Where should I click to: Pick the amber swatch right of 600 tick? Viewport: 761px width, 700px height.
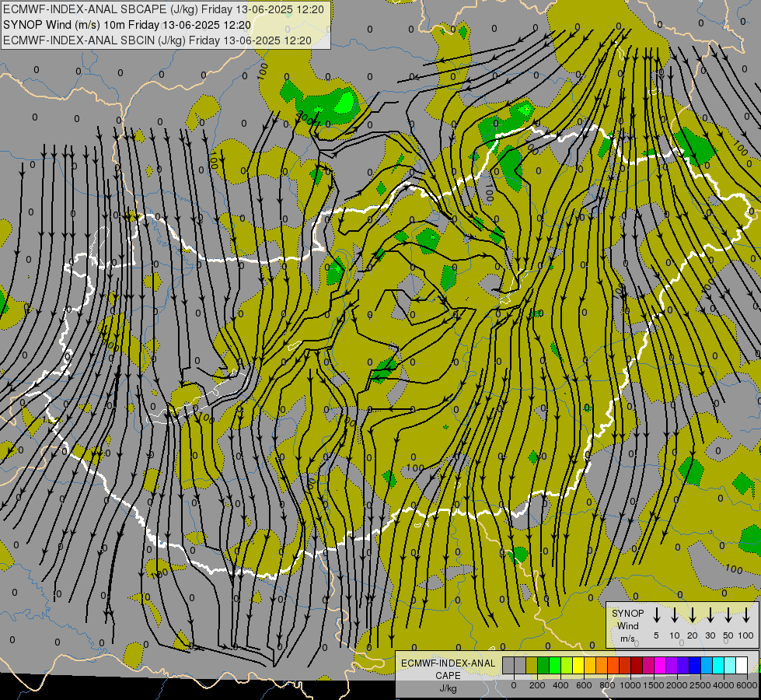coord(590,665)
